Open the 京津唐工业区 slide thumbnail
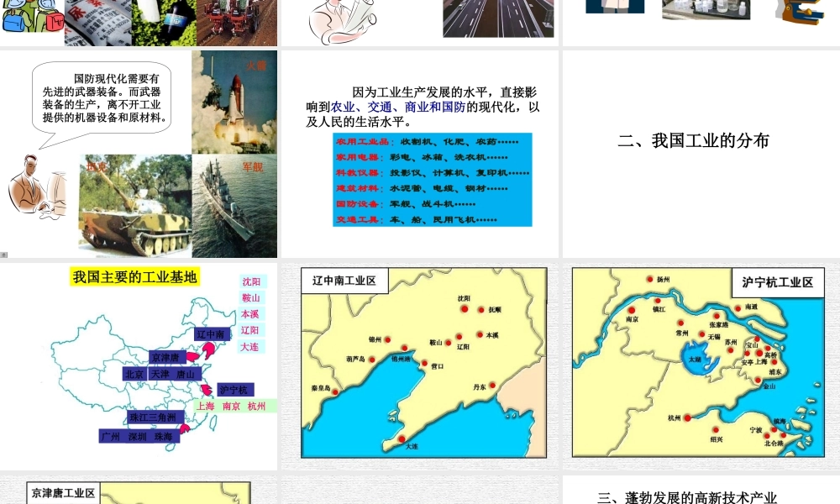Viewport: 840px width, 504px height. click(139, 490)
